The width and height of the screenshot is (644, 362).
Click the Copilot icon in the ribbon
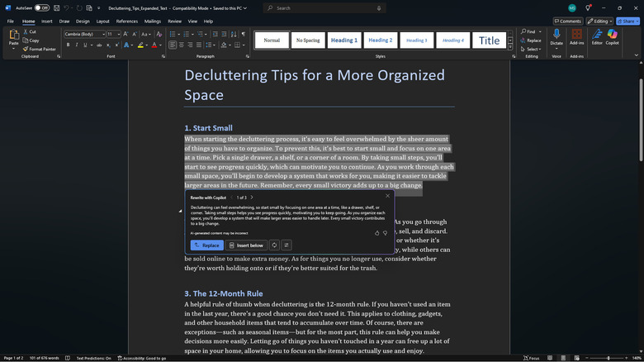tap(612, 37)
